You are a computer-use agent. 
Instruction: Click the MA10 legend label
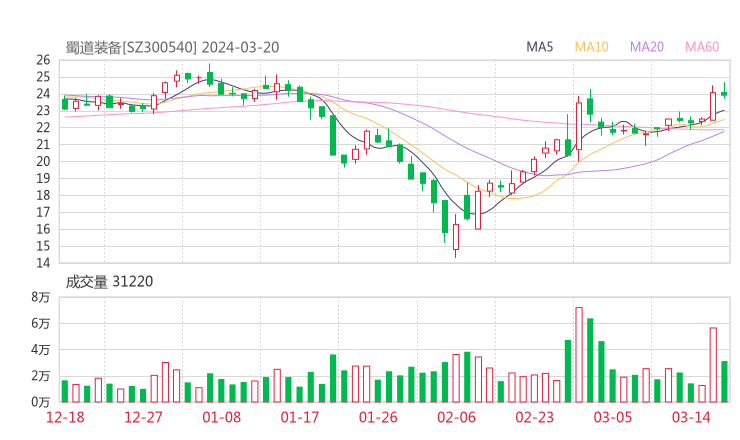click(591, 47)
